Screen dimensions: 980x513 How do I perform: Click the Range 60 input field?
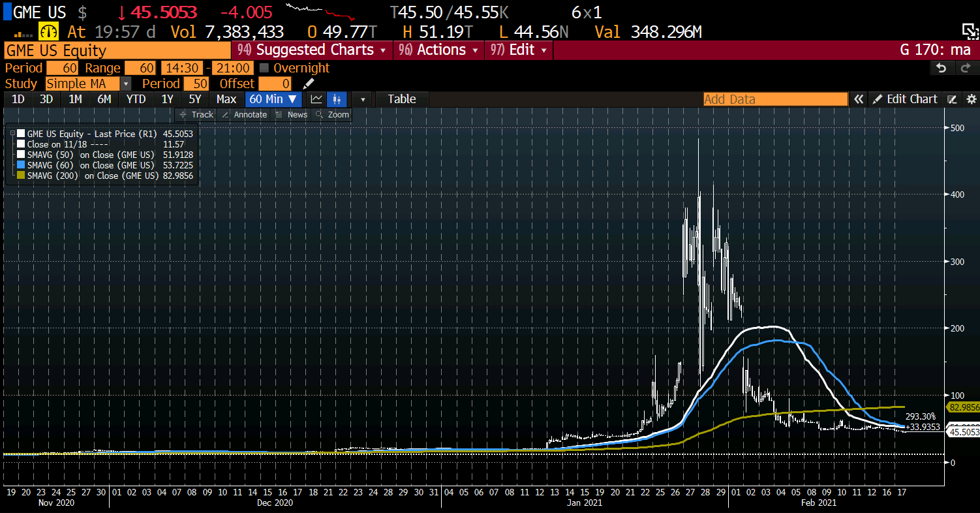(x=140, y=68)
